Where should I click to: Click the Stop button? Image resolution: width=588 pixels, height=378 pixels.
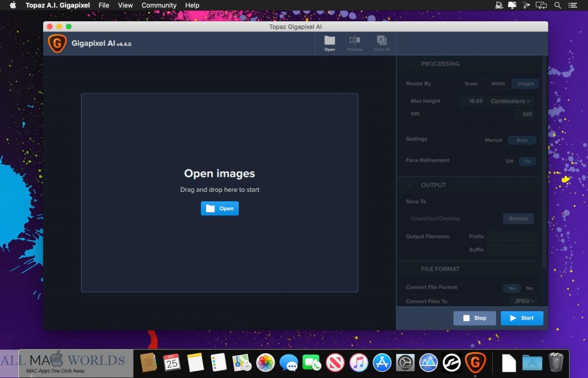tap(475, 318)
